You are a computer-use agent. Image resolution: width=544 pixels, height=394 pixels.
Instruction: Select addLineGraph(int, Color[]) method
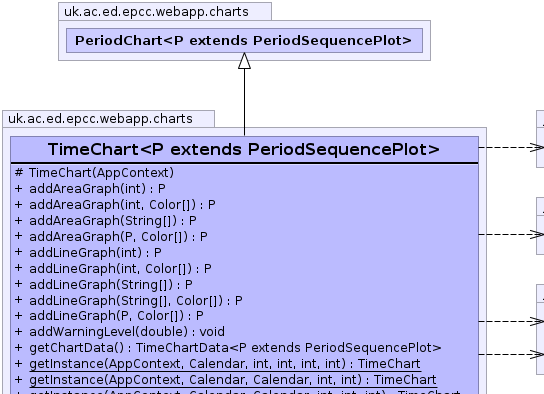click(113, 268)
